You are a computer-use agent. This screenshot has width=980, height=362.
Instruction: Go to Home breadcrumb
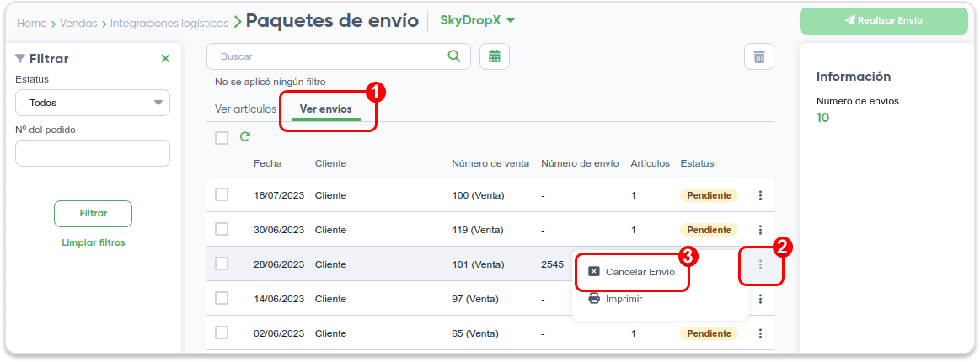click(32, 23)
